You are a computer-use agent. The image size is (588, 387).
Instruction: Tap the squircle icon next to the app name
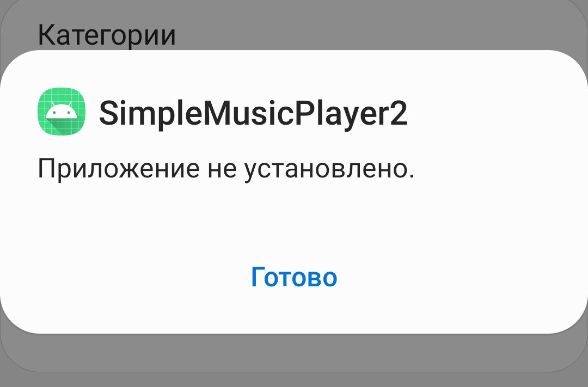point(62,112)
